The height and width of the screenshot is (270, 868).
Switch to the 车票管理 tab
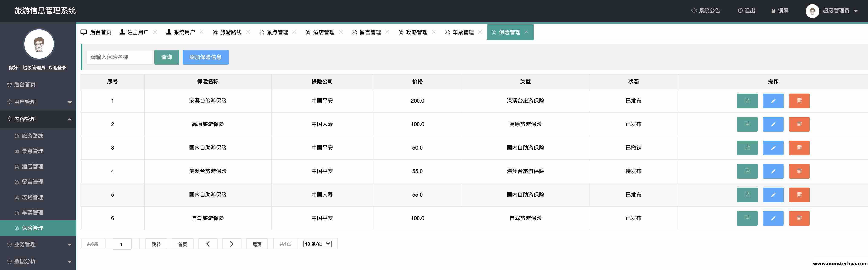(x=460, y=32)
